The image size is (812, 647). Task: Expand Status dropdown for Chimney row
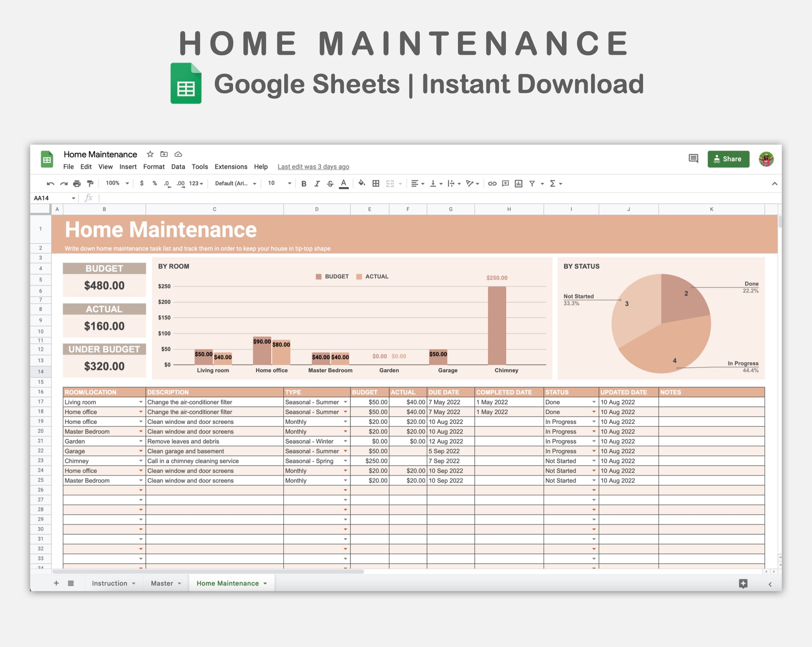(593, 461)
